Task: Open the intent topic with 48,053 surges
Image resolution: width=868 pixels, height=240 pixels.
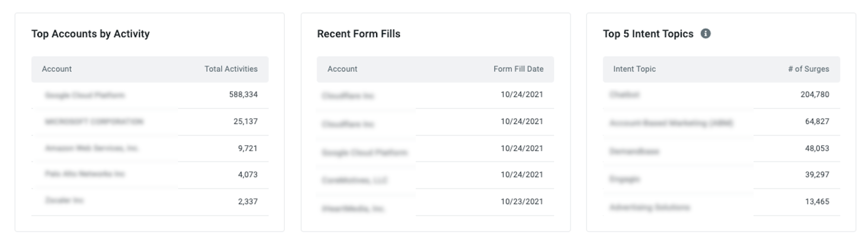Action: tap(721, 148)
